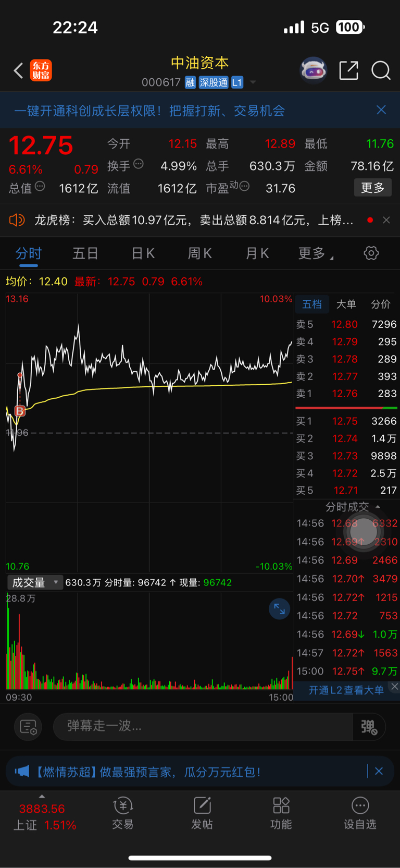Screen dimensions: 400x868
Task: Tap the 深股通 badge
Action: (214, 82)
